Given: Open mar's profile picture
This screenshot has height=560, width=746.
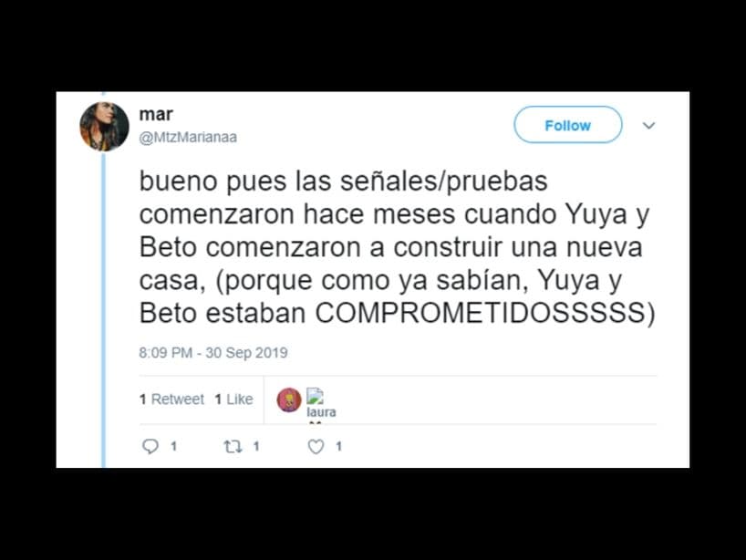Looking at the screenshot, I should coord(104,126).
